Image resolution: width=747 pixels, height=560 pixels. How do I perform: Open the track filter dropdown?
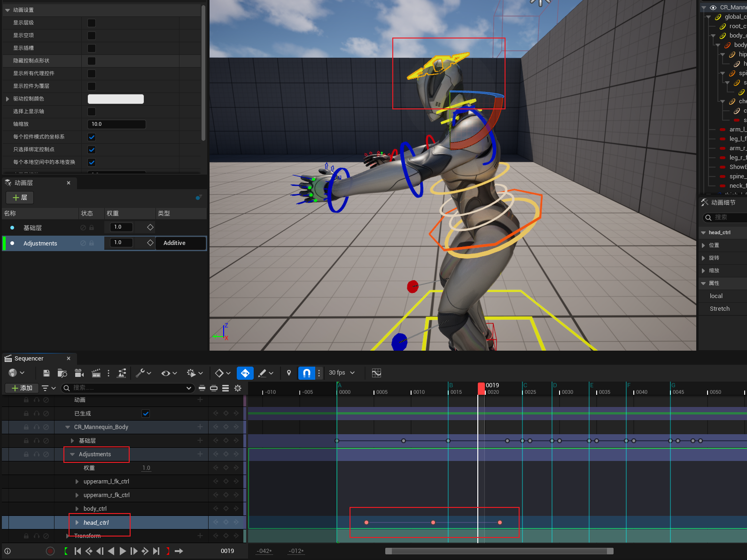pyautogui.click(x=48, y=388)
